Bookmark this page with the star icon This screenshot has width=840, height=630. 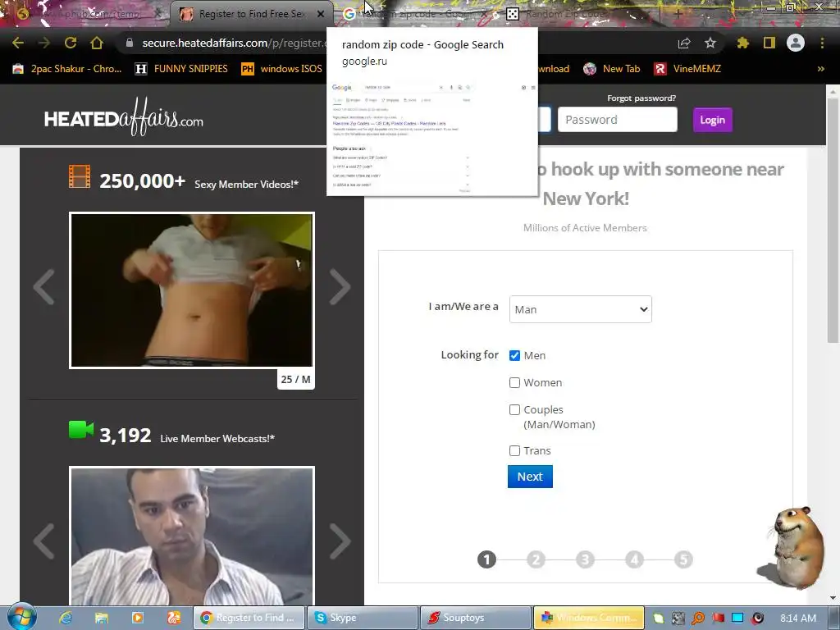(710, 43)
